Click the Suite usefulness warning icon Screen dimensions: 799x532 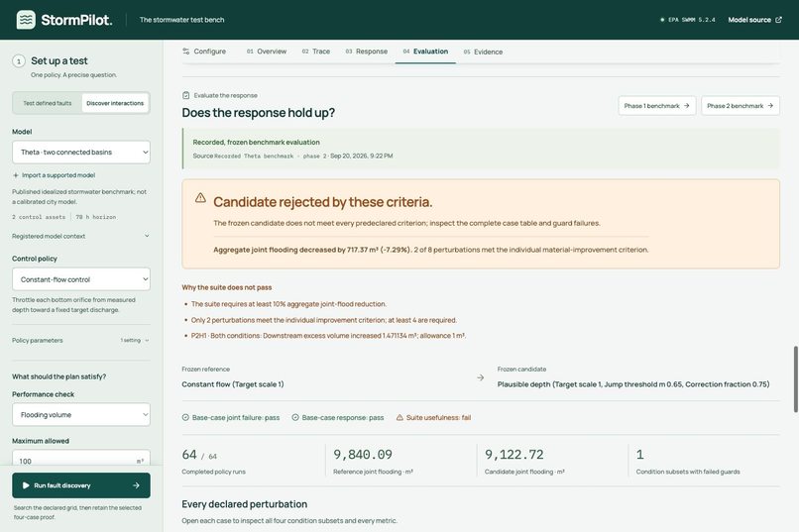pyautogui.click(x=399, y=417)
